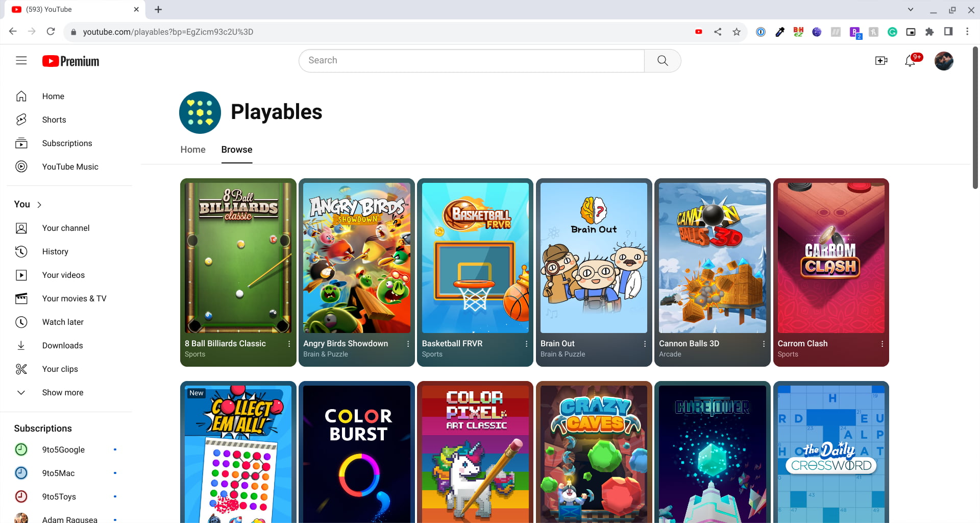The image size is (980, 523).
Task: Go to the 9to5Google subscription channel
Action: point(63,449)
